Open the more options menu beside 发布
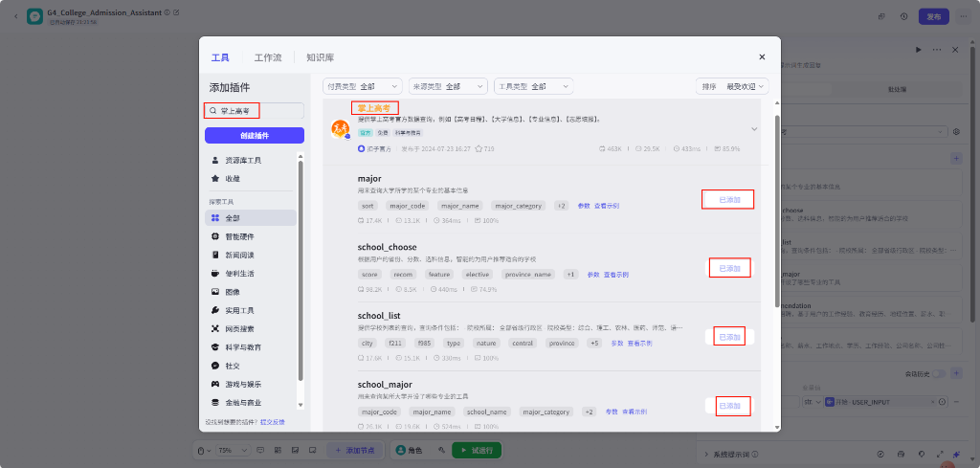 965,17
